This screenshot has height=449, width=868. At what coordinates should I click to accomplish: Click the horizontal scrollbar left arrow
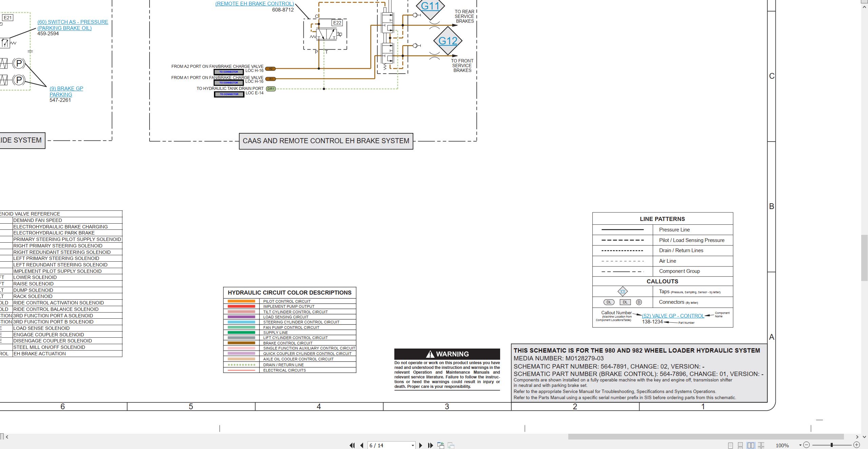click(7, 437)
